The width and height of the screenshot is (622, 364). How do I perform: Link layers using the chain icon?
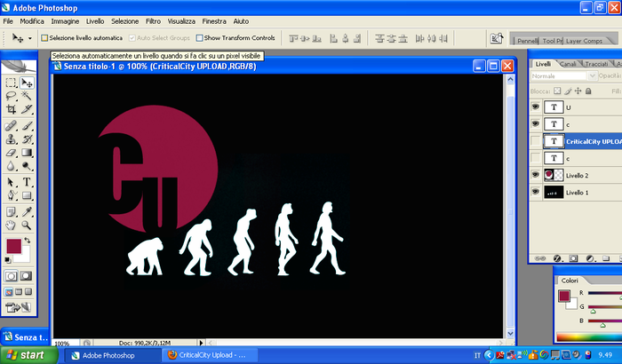click(540, 258)
